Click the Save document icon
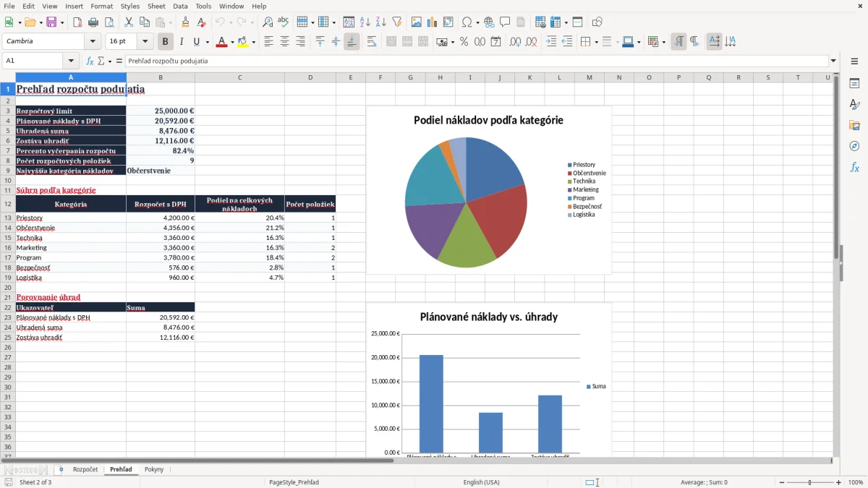The height and width of the screenshot is (488, 868). pyautogui.click(x=51, y=22)
